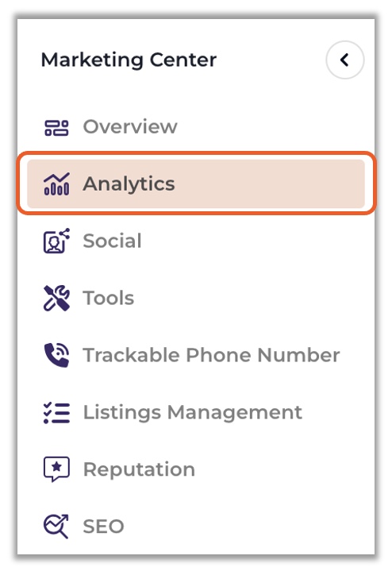Screen dimensions: 392x575
Task: Click the circular back arrow button
Action: [344, 60]
